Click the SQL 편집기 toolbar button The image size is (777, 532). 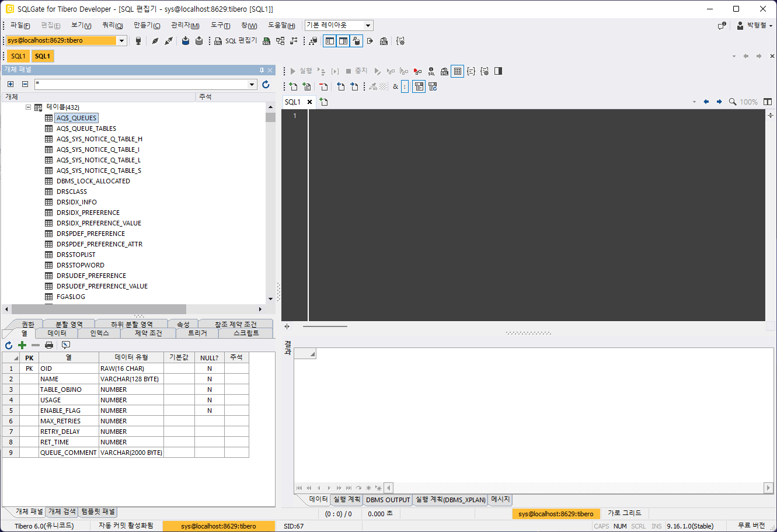236,41
